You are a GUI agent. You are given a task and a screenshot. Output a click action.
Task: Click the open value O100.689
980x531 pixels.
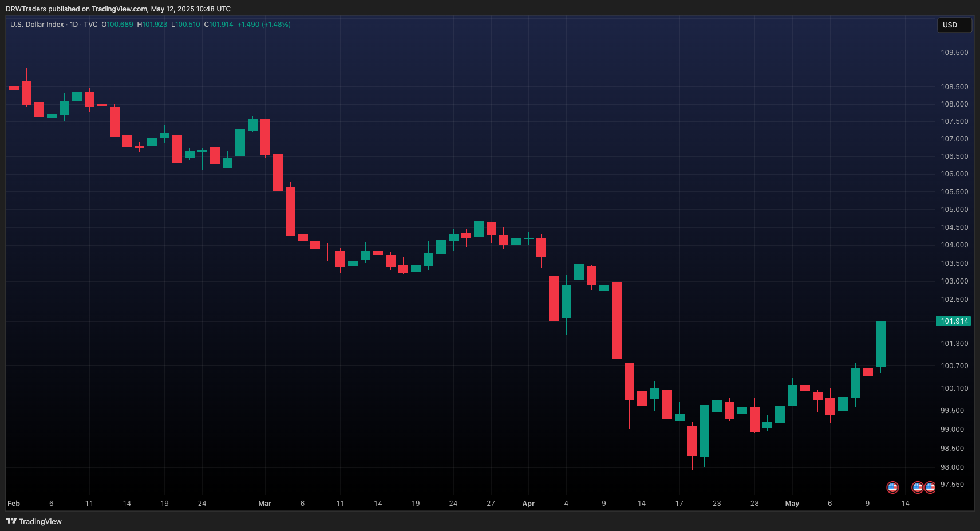[x=117, y=25]
